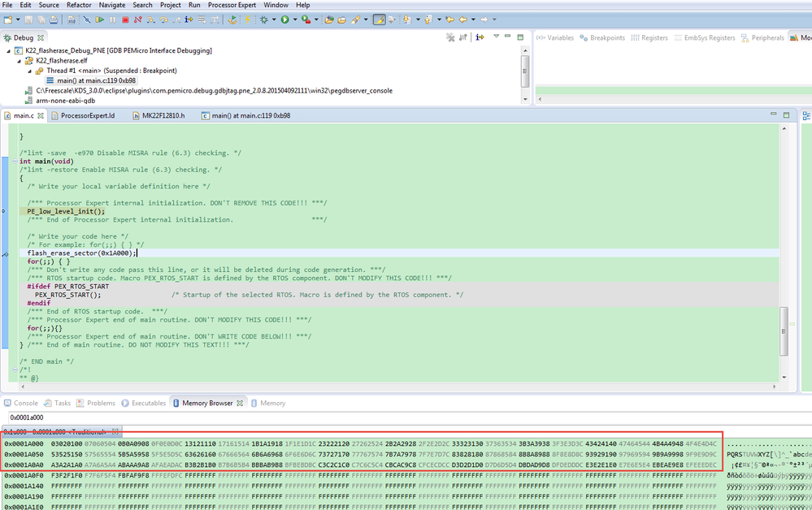
Task: Click the Disconnect debug icon
Action: pos(137,19)
